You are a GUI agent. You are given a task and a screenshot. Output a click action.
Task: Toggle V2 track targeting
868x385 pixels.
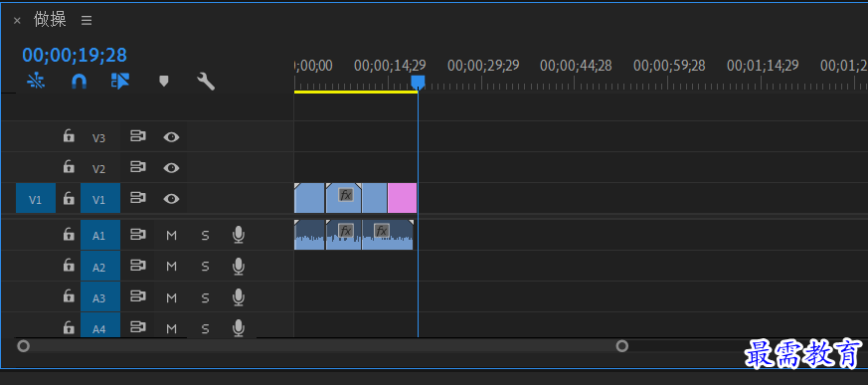pos(99,169)
